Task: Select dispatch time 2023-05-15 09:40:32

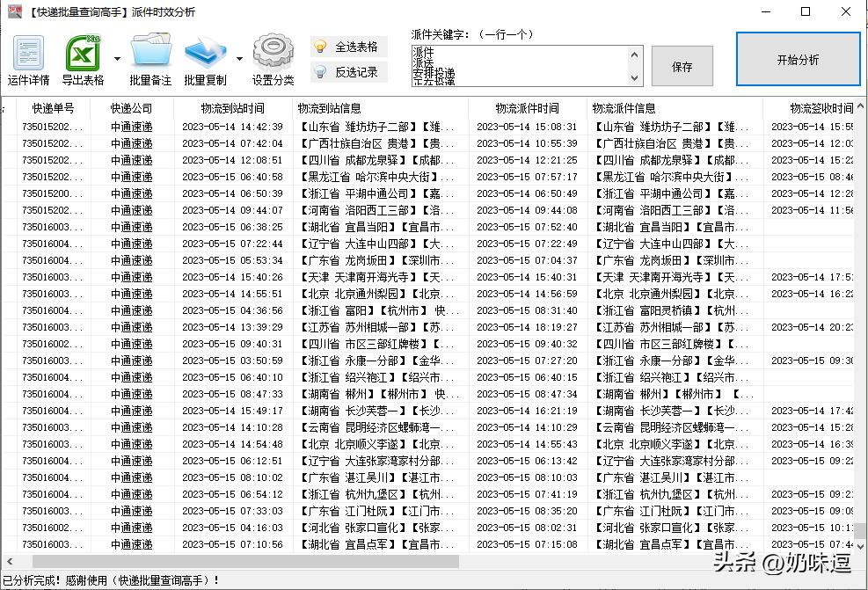Action: 527,344
